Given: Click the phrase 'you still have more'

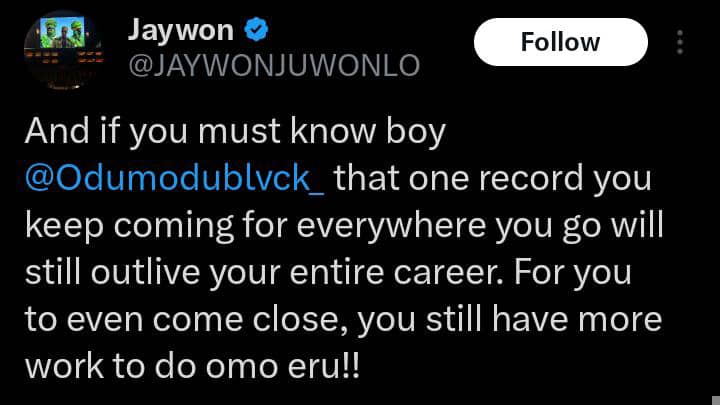Looking at the screenshot, I should point(510,321).
